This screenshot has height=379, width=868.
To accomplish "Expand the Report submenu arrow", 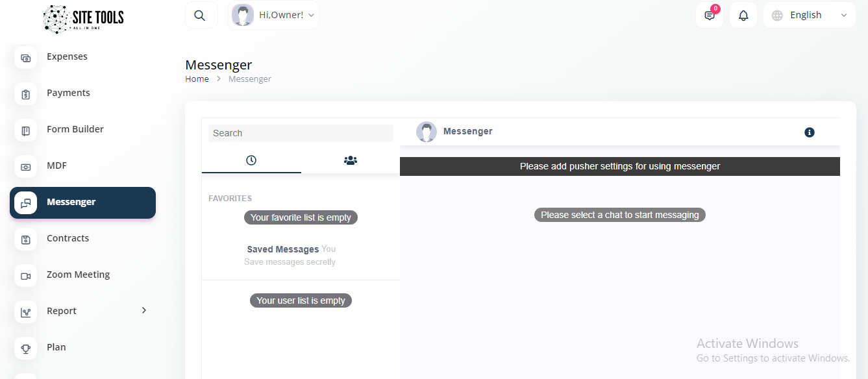I will click(x=144, y=310).
